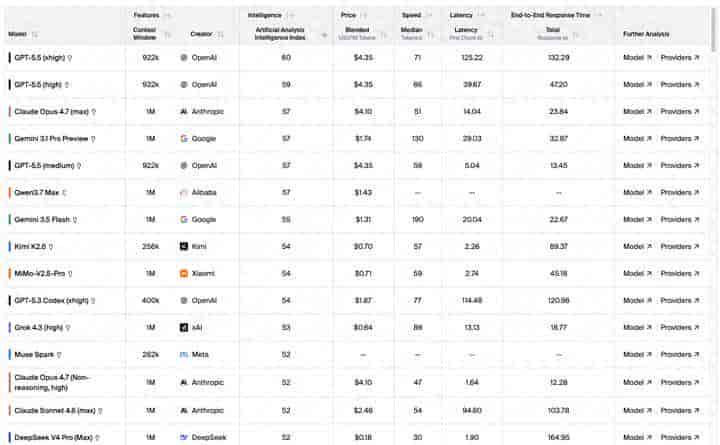Sort by Median speed column
This screenshot has height=445, width=720.
[431, 34]
